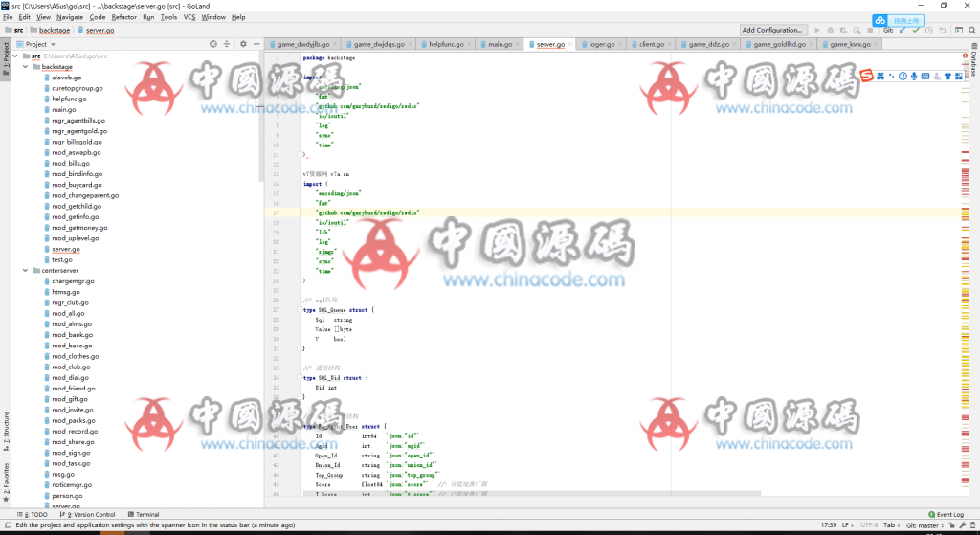The width and height of the screenshot is (980, 535).
Task: Fold the SQL_Queue struct block
Action: pyautogui.click(x=300, y=310)
